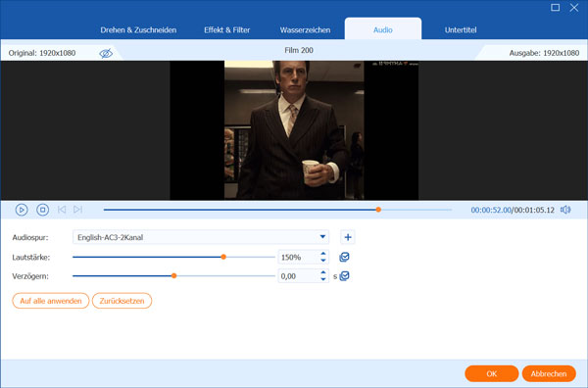Click the playback timeline position handle
This screenshot has height=388, width=588.
point(378,210)
